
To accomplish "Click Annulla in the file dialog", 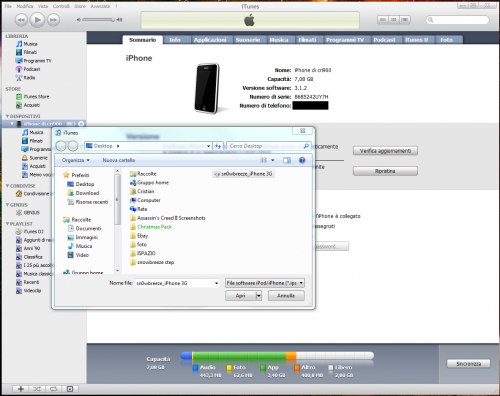I will point(286,296).
